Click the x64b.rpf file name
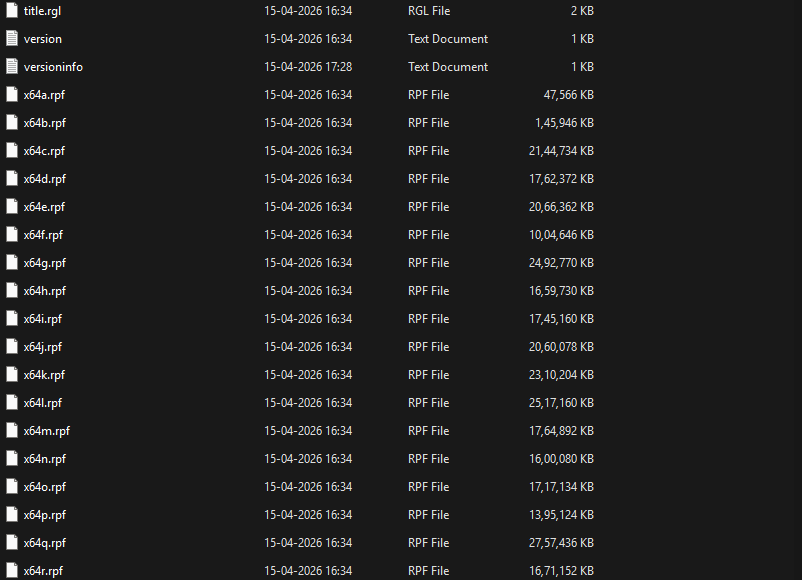This screenshot has width=802, height=580. [44, 123]
